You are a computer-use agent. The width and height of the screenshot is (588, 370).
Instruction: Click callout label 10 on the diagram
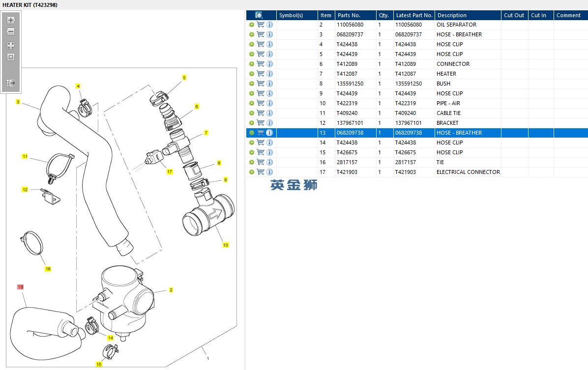point(226,245)
